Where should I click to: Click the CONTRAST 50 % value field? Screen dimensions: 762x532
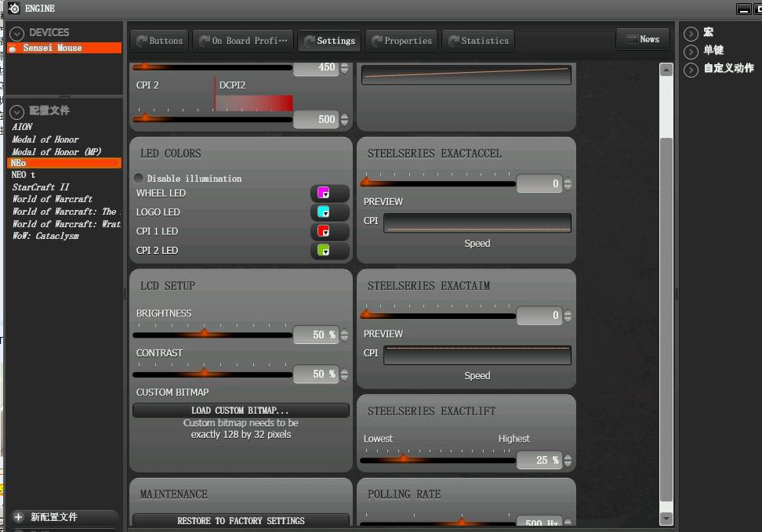pos(316,374)
